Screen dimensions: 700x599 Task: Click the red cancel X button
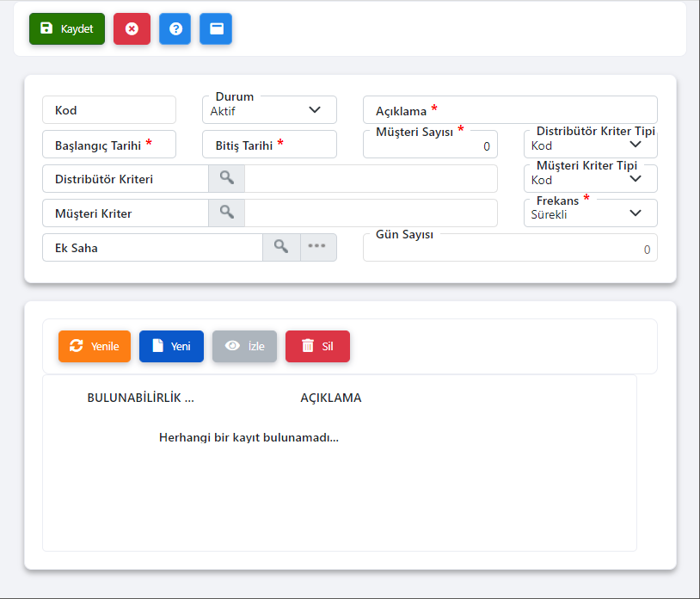point(132,29)
